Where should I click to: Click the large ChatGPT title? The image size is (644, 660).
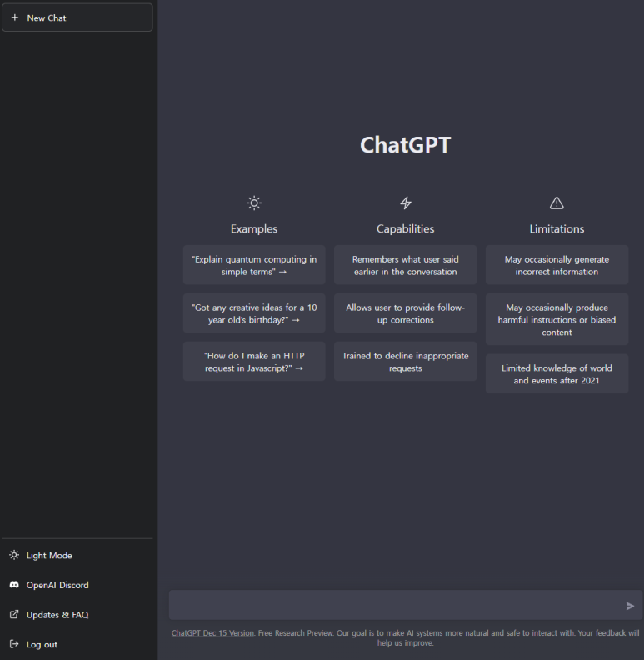coord(406,145)
